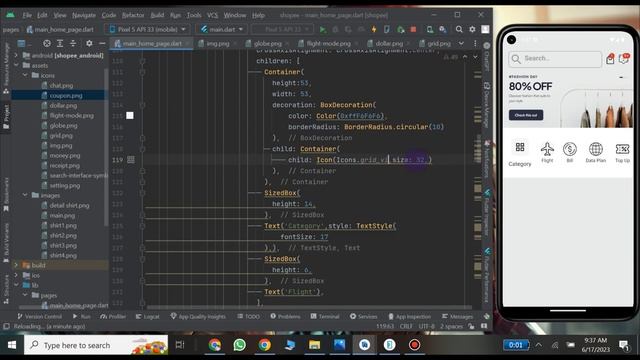Open the App Inspection tool window
Viewport: 640px width, 360px height.
point(409,316)
